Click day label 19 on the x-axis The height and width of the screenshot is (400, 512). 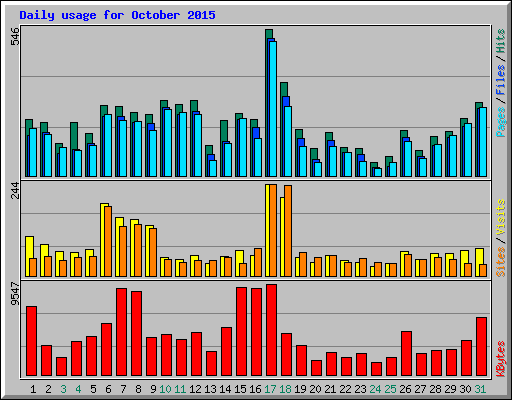pos(300,389)
